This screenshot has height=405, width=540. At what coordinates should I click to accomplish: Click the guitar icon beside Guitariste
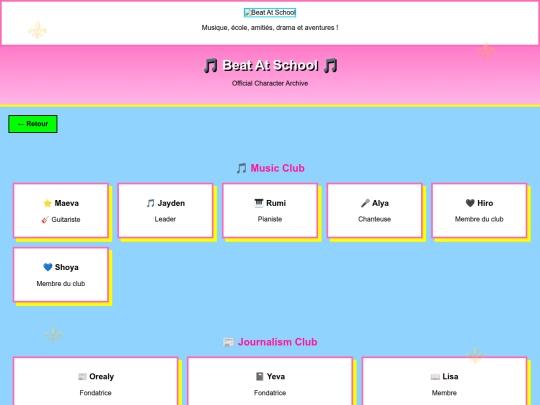pyautogui.click(x=45, y=220)
